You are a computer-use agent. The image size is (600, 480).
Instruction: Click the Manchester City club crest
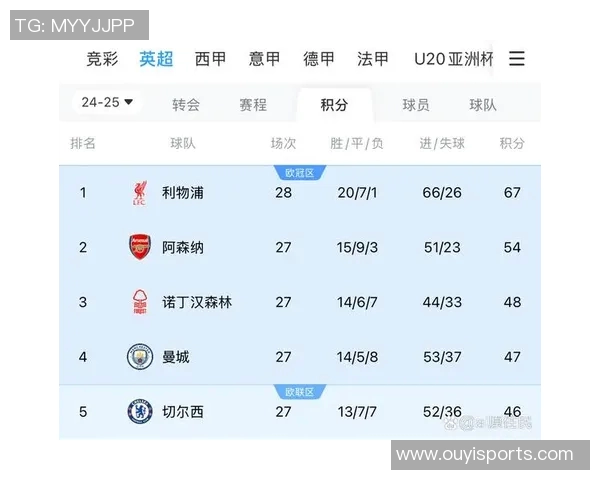coord(139,357)
